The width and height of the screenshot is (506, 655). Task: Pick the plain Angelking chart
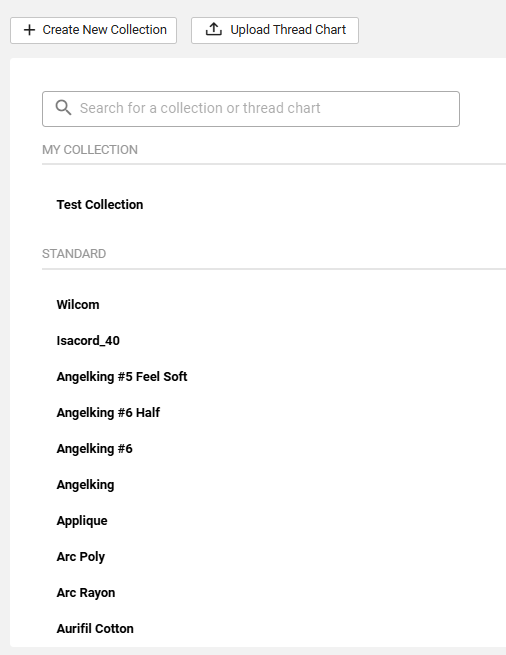(86, 485)
